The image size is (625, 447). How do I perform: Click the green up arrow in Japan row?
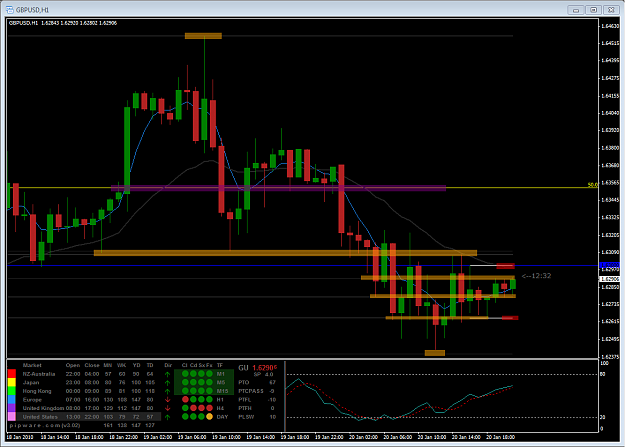click(167, 382)
